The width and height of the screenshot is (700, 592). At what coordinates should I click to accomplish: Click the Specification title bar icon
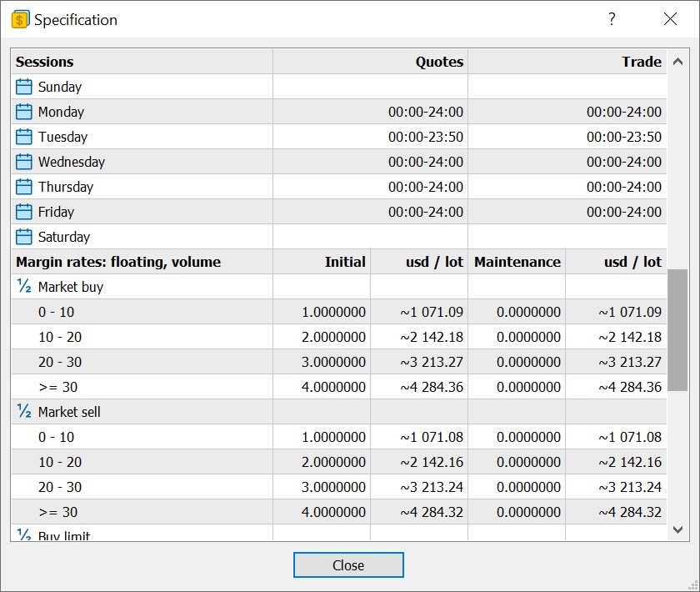(x=20, y=19)
